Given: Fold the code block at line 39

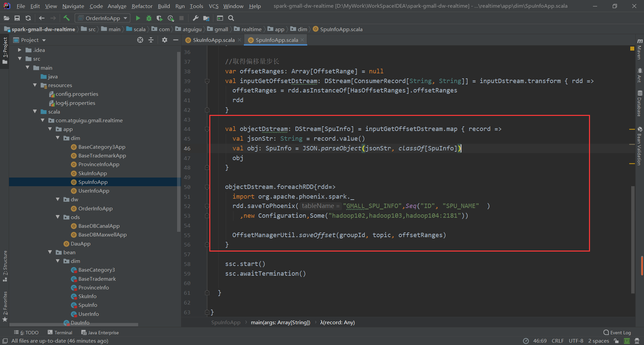Looking at the screenshot, I should click(207, 81).
